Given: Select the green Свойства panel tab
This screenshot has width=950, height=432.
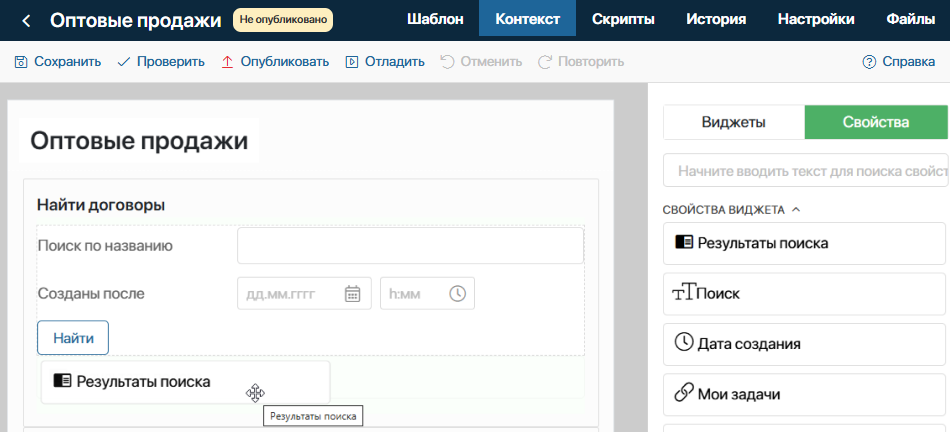Looking at the screenshot, I should pyautogui.click(x=875, y=122).
